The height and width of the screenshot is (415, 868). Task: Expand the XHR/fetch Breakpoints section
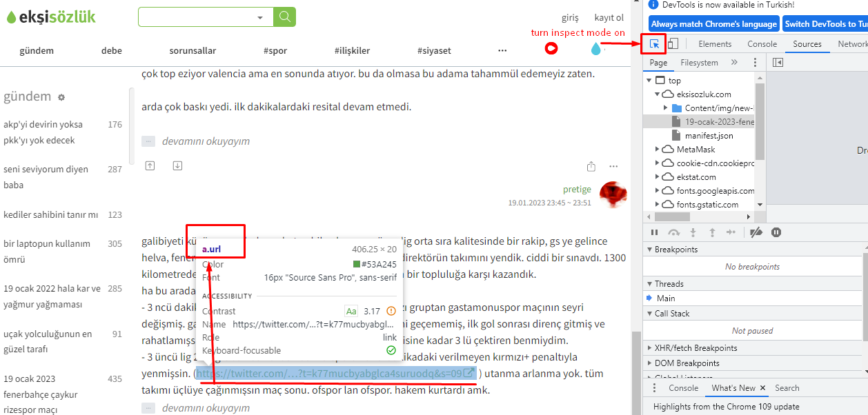pos(649,348)
